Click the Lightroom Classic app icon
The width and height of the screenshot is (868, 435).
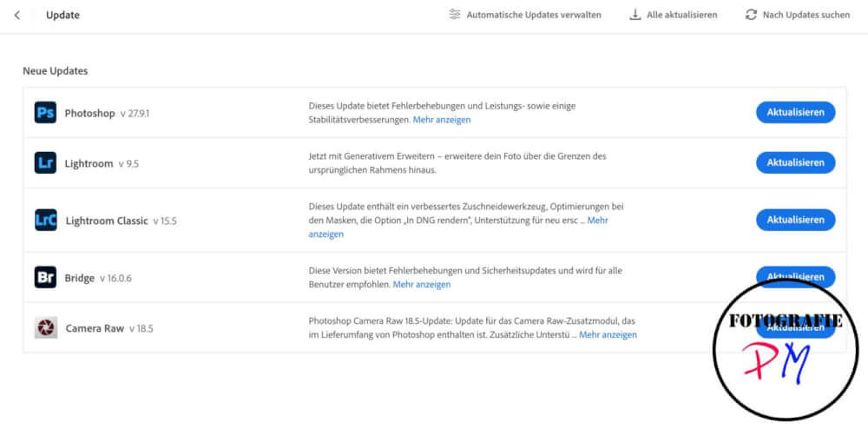coord(45,220)
